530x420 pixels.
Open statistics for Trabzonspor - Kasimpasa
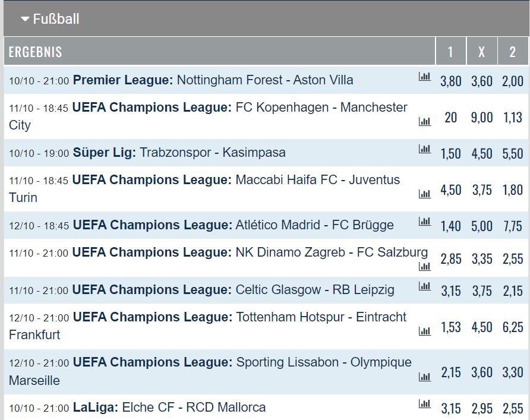coord(424,149)
